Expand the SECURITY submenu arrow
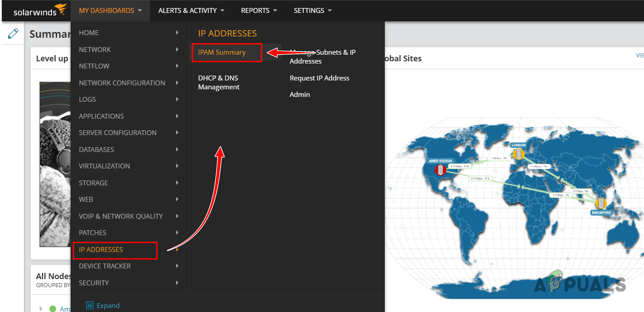 point(177,283)
